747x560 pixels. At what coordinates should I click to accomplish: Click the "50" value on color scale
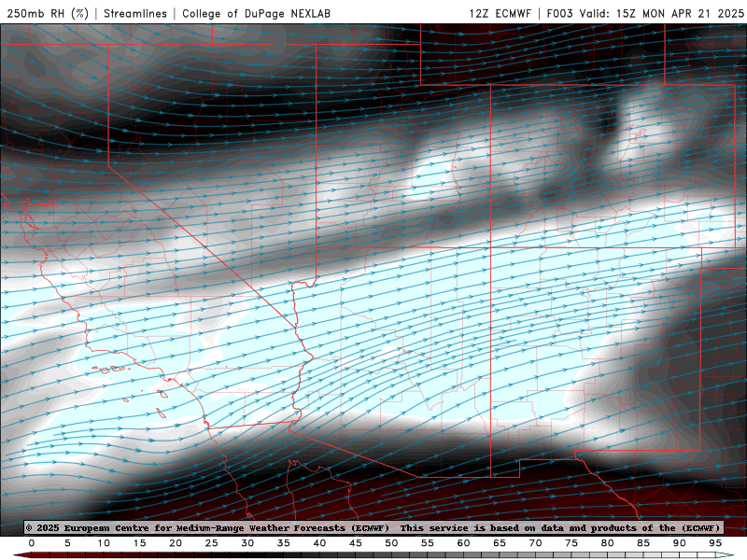pos(391,543)
